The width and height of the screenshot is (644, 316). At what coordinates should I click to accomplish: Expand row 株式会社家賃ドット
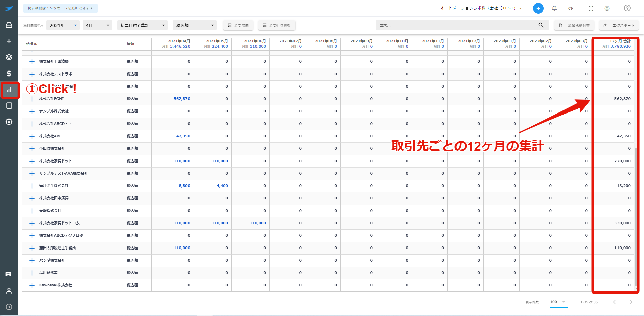(x=32, y=161)
